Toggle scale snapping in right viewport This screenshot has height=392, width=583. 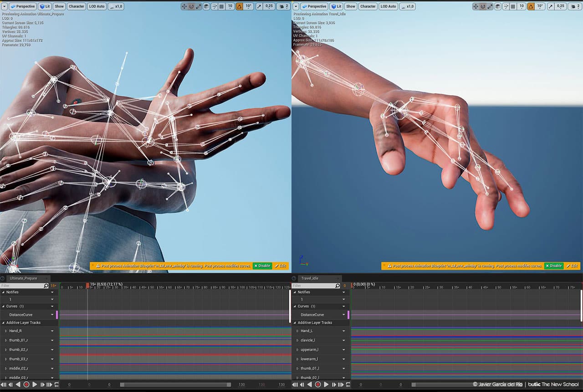[x=551, y=6]
